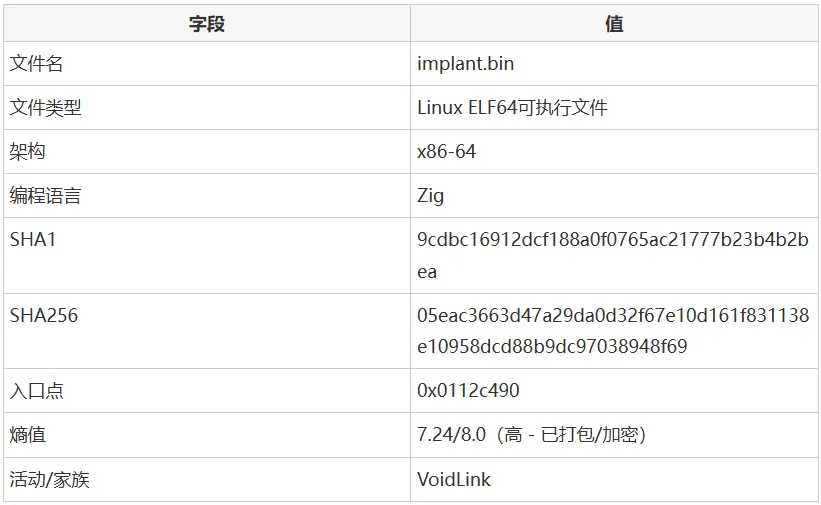Click the SHA1 hash beginning 9cdbc16912

(613, 255)
